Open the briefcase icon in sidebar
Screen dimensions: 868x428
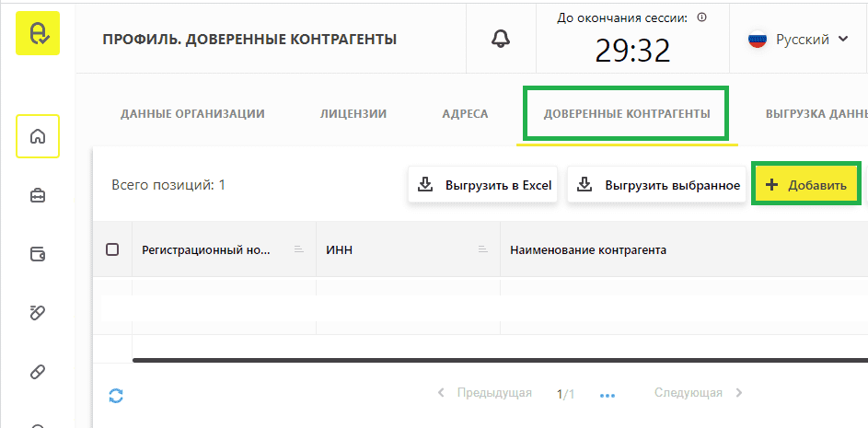click(x=38, y=195)
